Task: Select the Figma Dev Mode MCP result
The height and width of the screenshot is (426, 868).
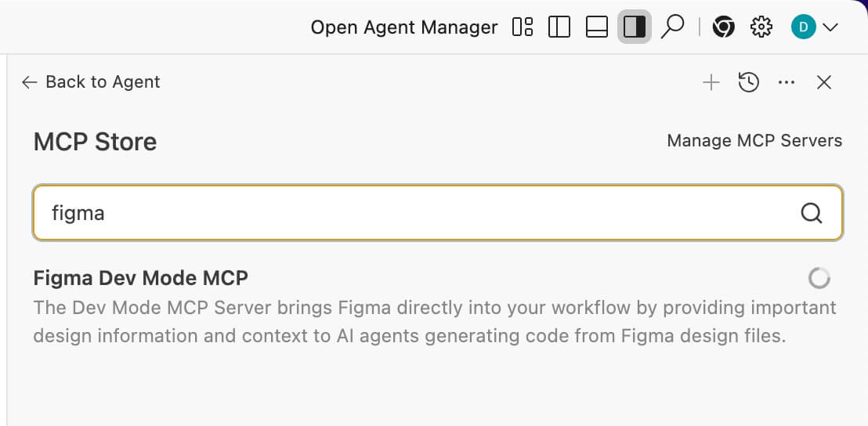Action: pyautogui.click(x=141, y=278)
